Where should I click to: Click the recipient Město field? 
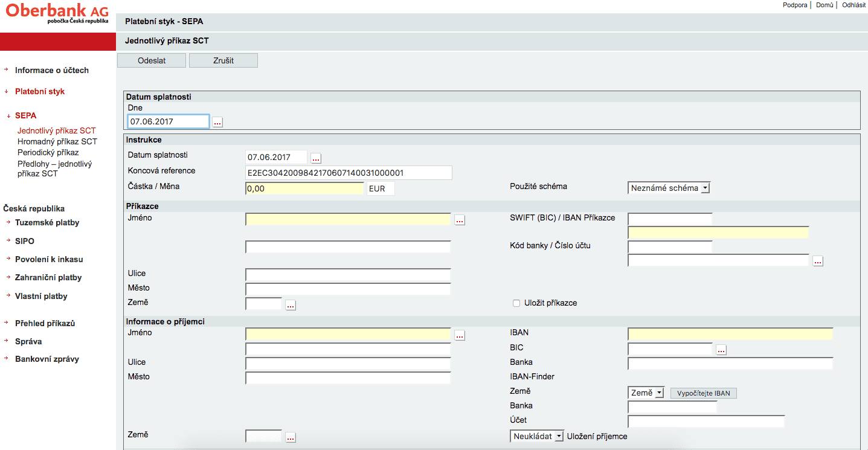coord(349,378)
